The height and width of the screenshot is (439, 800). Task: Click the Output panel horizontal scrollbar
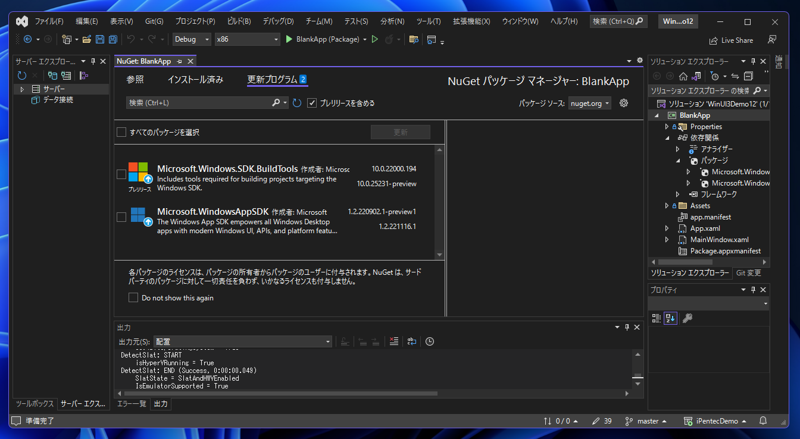point(281,394)
